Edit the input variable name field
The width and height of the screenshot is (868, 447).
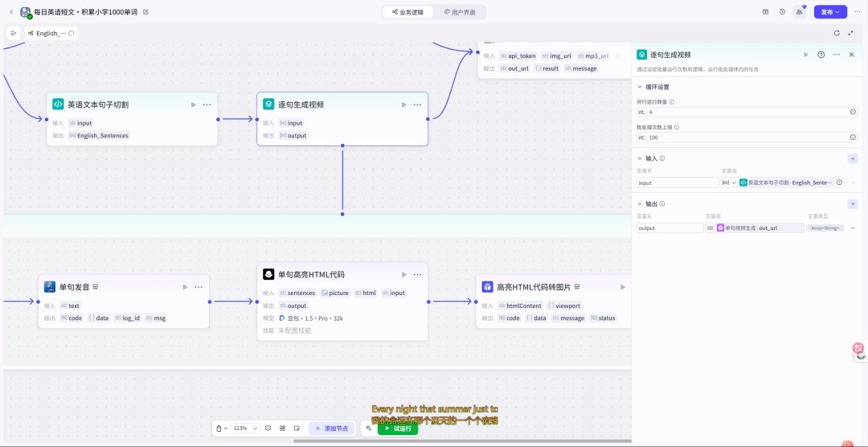point(678,182)
